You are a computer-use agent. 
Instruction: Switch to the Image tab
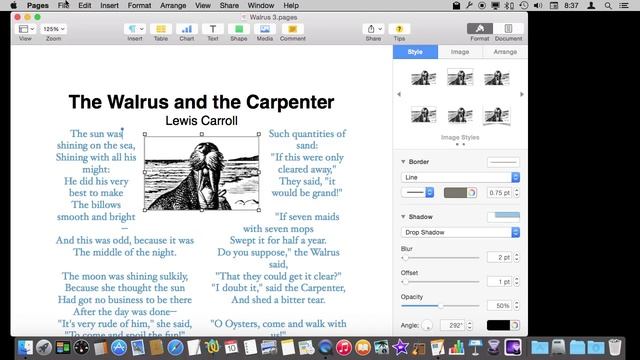click(460, 52)
